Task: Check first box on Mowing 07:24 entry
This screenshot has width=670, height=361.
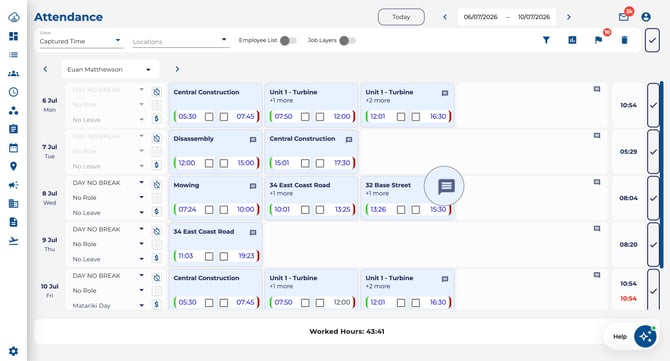Action: tap(209, 209)
